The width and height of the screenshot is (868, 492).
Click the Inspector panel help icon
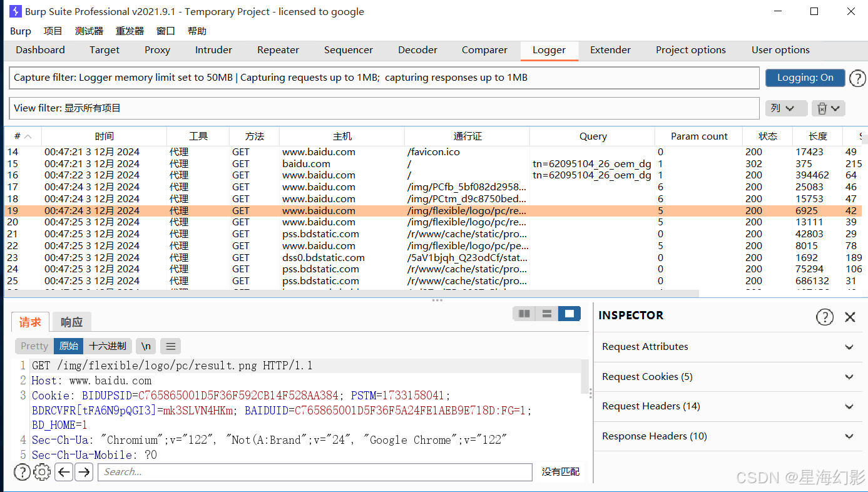pyautogui.click(x=825, y=317)
